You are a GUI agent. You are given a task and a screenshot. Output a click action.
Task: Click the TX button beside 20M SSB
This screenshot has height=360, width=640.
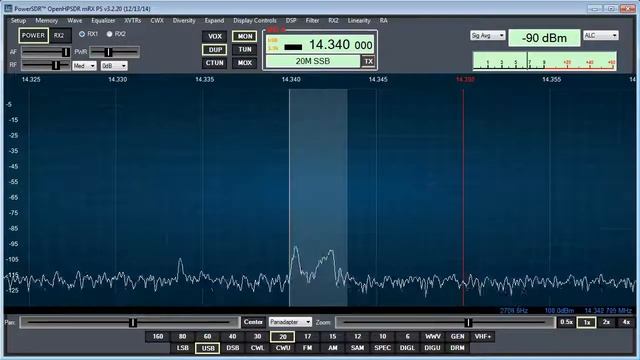point(368,61)
